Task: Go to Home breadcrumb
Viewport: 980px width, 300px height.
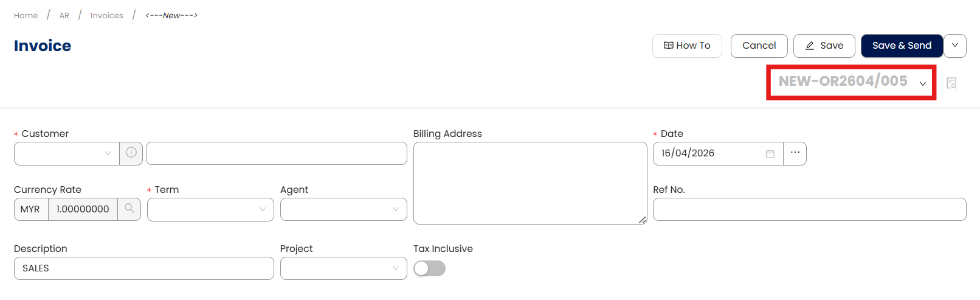Action: tap(26, 15)
